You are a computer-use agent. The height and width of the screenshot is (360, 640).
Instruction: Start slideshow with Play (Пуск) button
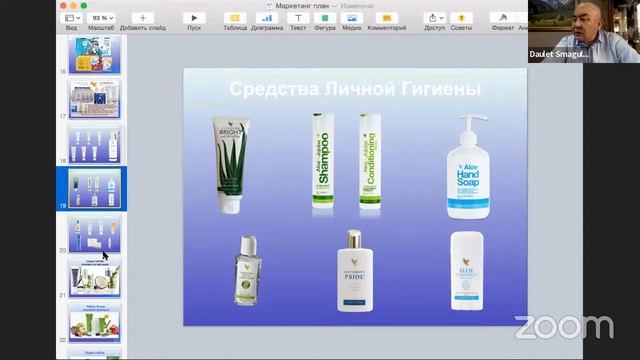(x=194, y=18)
